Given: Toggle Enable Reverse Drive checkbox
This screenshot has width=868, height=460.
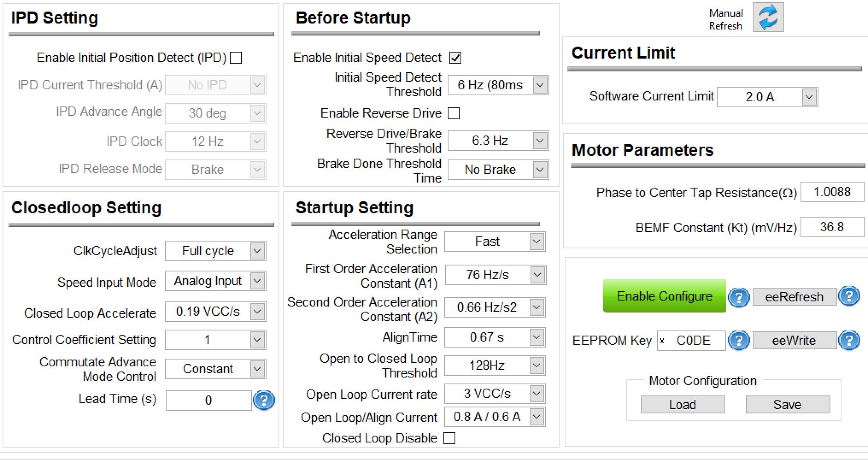Looking at the screenshot, I should click(x=454, y=113).
